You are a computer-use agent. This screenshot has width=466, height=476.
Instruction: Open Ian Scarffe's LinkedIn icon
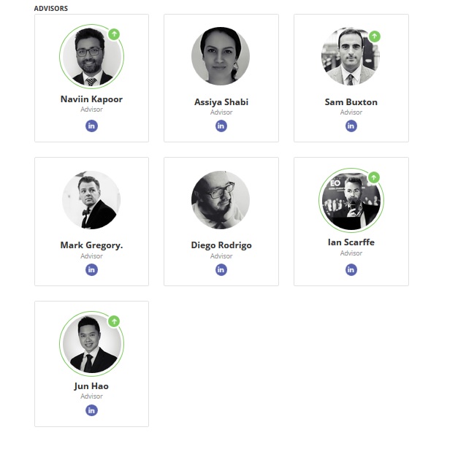click(351, 269)
